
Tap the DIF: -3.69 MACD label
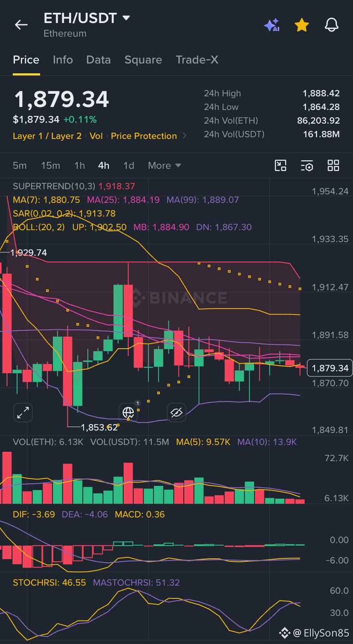click(x=34, y=514)
